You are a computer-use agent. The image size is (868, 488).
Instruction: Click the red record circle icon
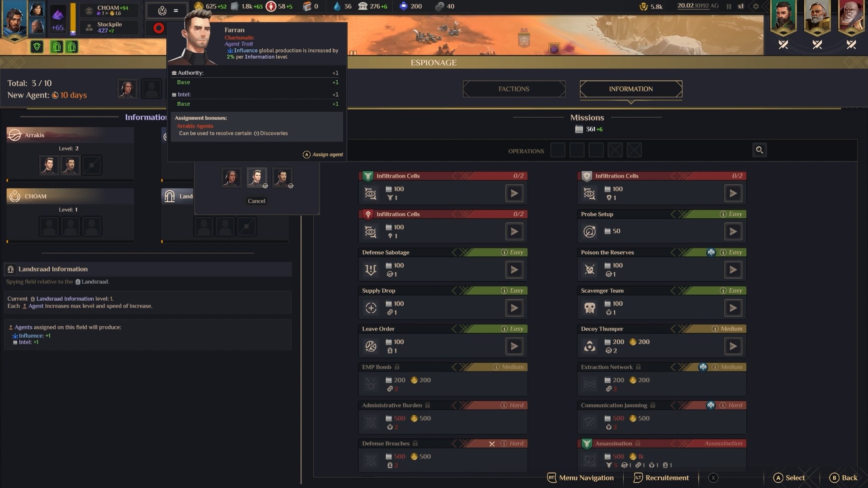159,28
